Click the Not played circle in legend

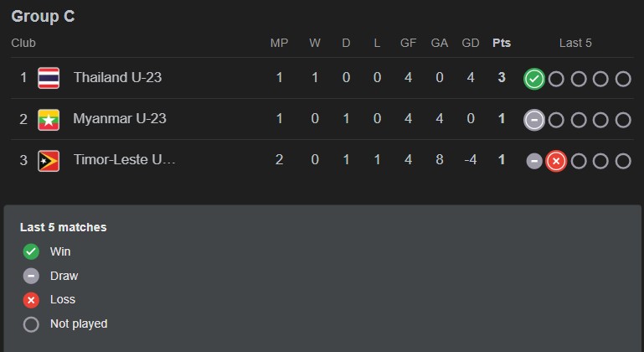point(31,324)
